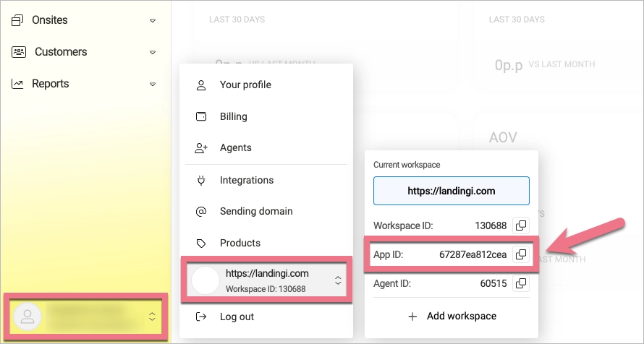Open Onsites in the sidebar
This screenshot has height=344, width=644.
coord(50,20)
